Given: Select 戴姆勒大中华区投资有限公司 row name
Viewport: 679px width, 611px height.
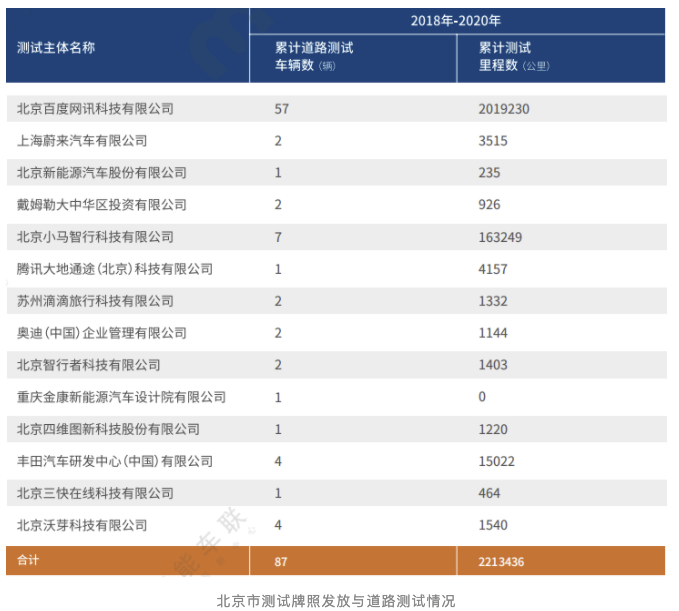Looking at the screenshot, I should point(102,205).
